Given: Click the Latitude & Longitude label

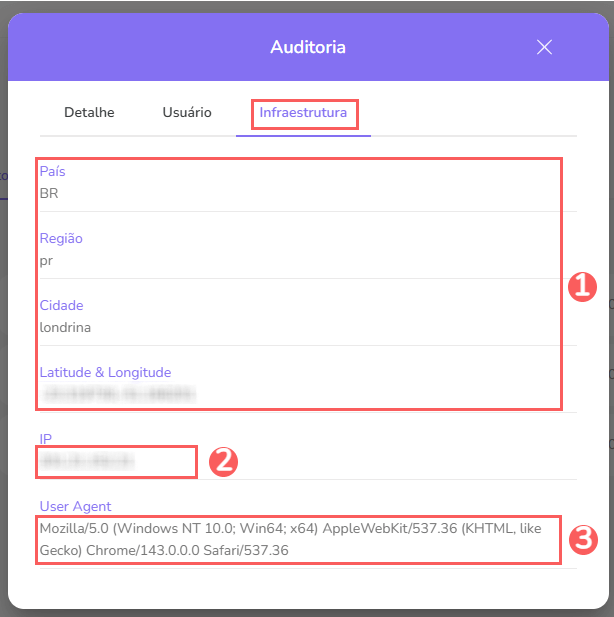Looking at the screenshot, I should tap(105, 372).
